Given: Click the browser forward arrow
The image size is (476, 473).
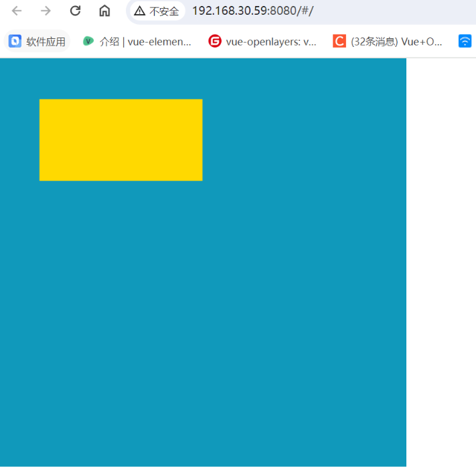Looking at the screenshot, I should [x=46, y=11].
